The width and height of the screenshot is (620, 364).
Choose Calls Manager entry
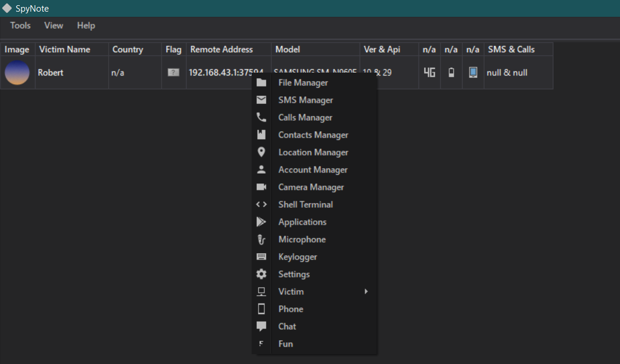[315, 117]
